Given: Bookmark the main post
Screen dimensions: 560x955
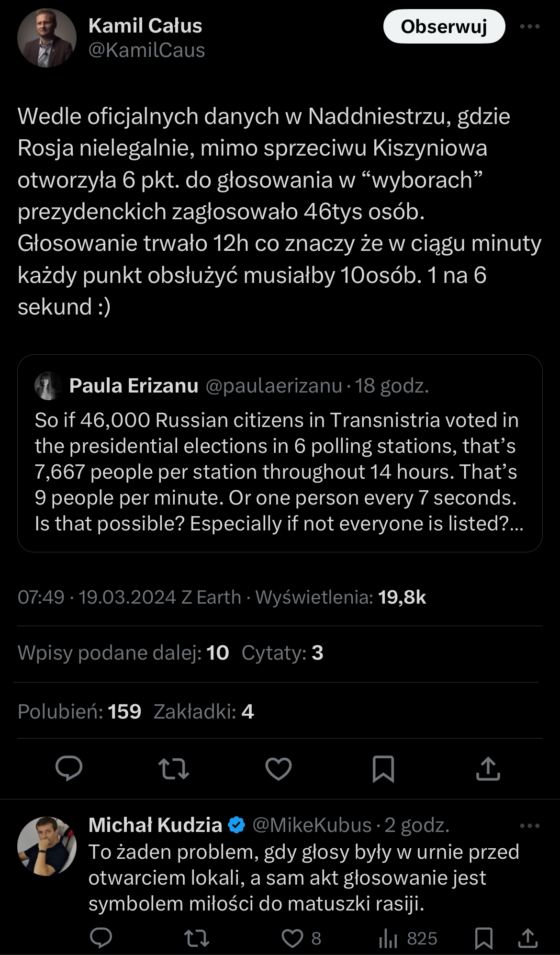Looking at the screenshot, I should tap(383, 768).
